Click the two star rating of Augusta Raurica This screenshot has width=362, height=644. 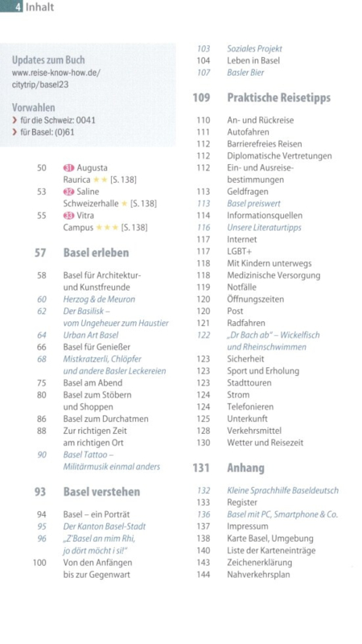[x=100, y=180]
